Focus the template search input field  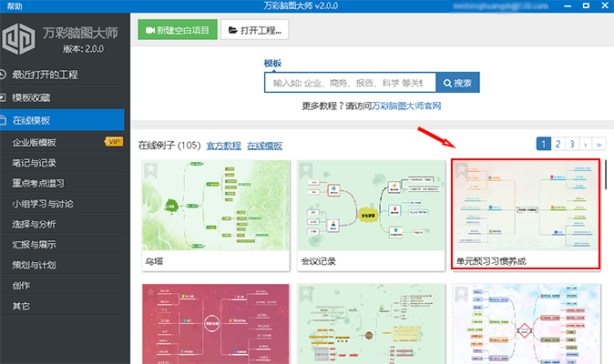[x=350, y=83]
